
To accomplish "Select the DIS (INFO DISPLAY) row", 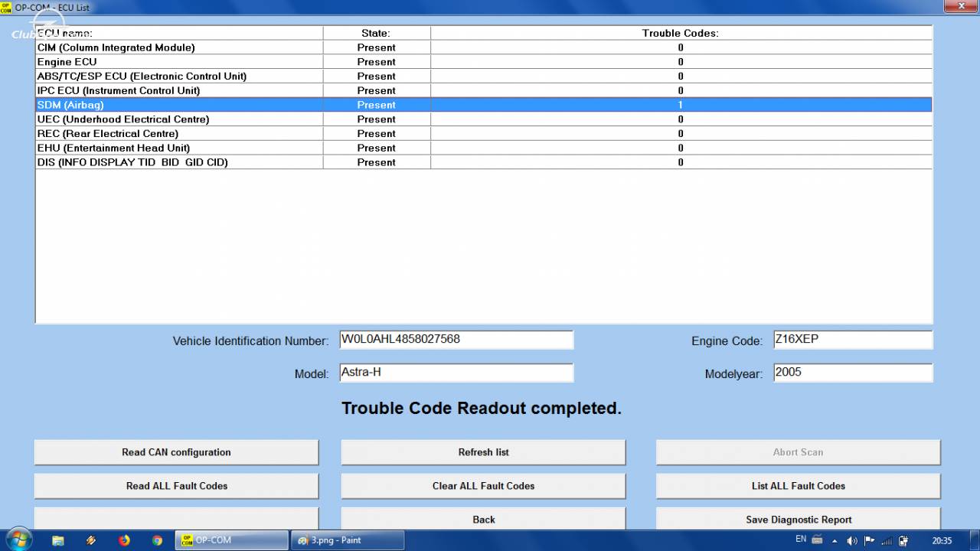I will (483, 162).
